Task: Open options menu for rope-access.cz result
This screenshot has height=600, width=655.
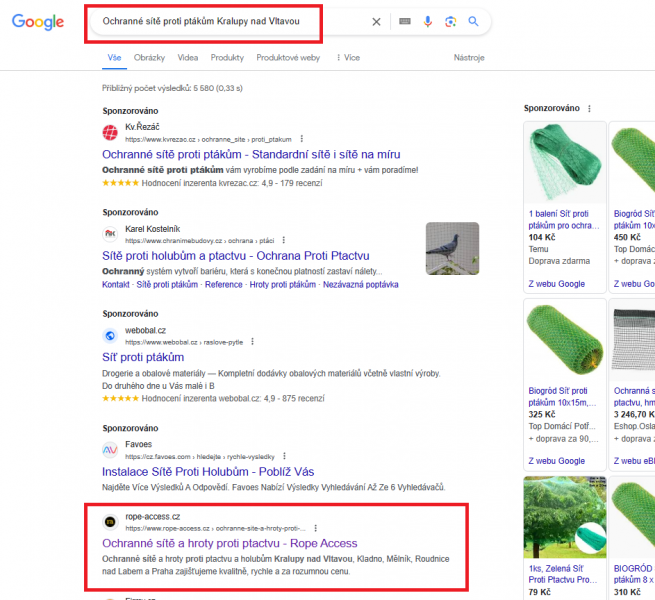Action: [315, 528]
